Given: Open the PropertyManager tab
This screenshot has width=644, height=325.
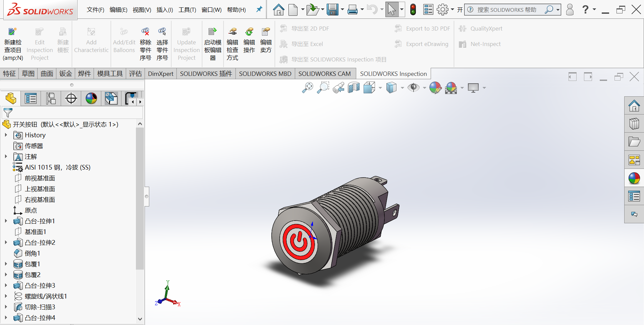Looking at the screenshot, I should point(31,98).
